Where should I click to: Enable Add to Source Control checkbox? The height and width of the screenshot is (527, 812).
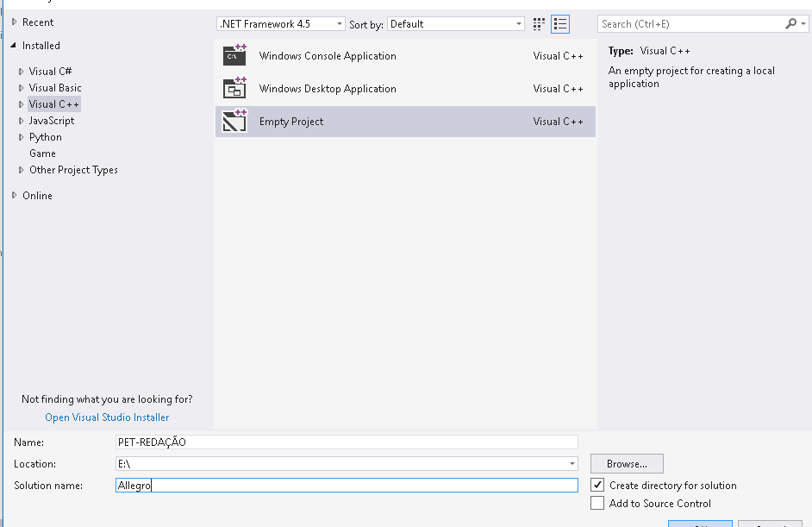[597, 504]
